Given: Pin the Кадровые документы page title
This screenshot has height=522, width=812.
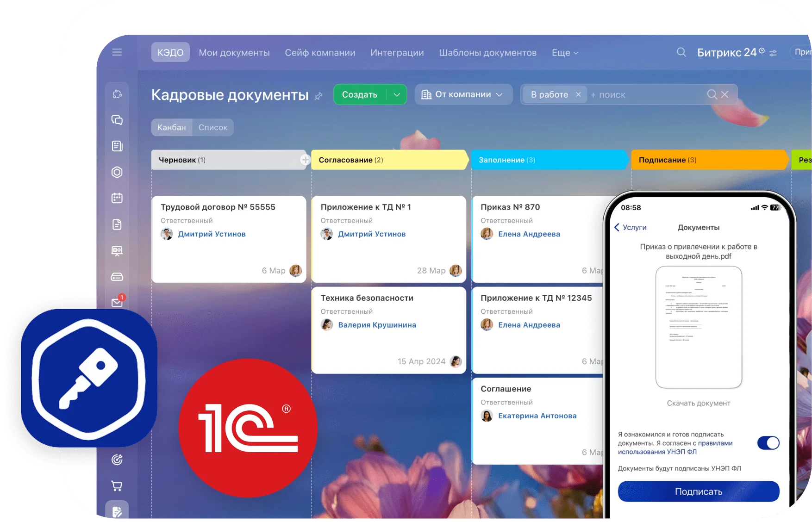Looking at the screenshot, I should click(319, 96).
